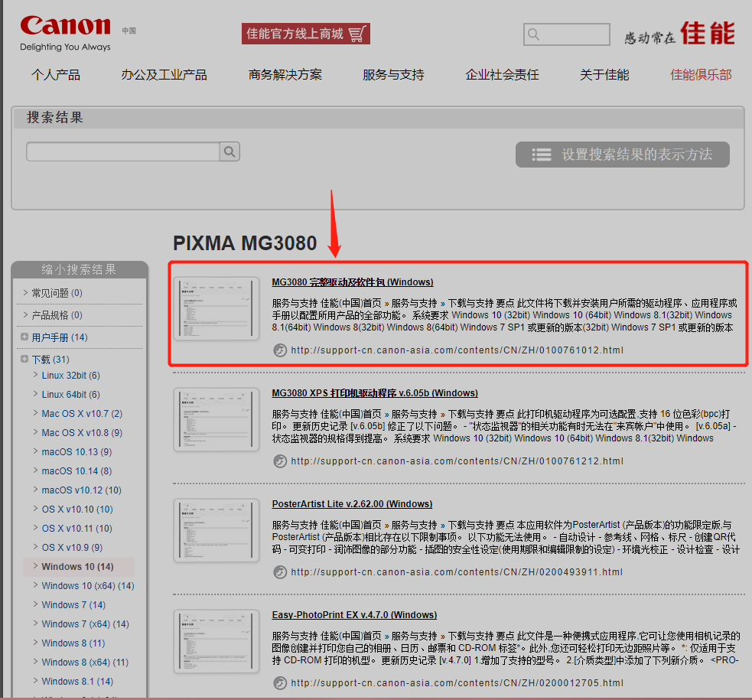Click thumbnail of PosterArtist Lite result
This screenshot has width=752, height=700.
pos(216,530)
